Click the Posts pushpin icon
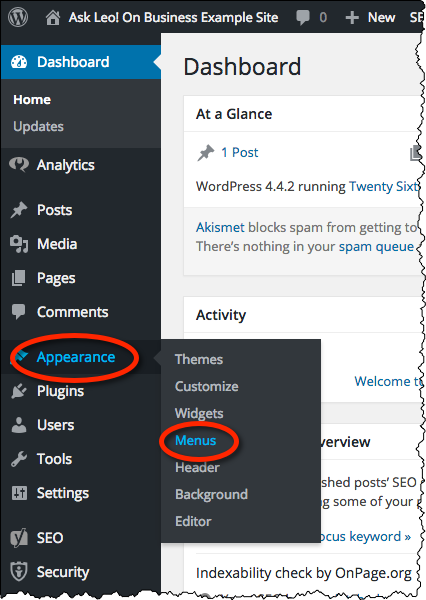 (19, 210)
